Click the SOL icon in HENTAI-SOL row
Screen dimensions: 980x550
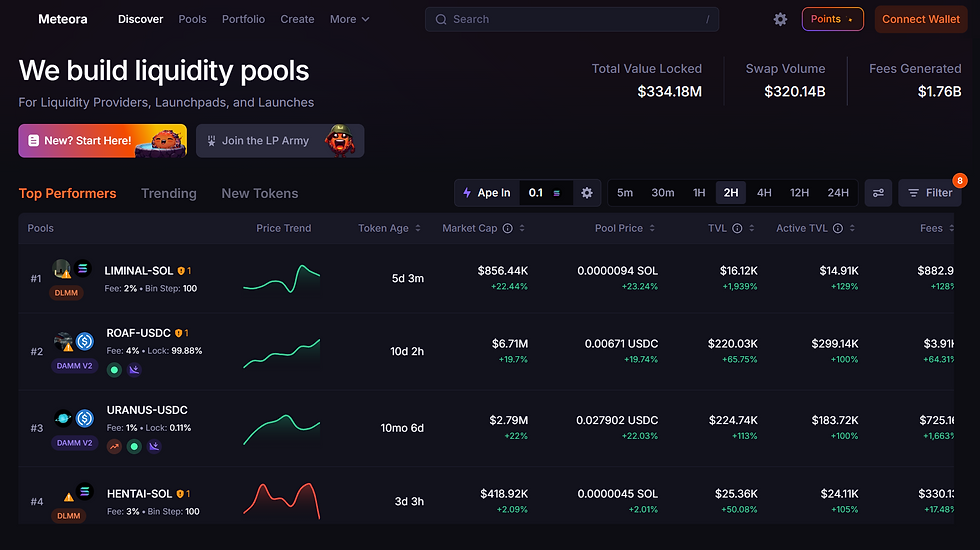[84, 492]
